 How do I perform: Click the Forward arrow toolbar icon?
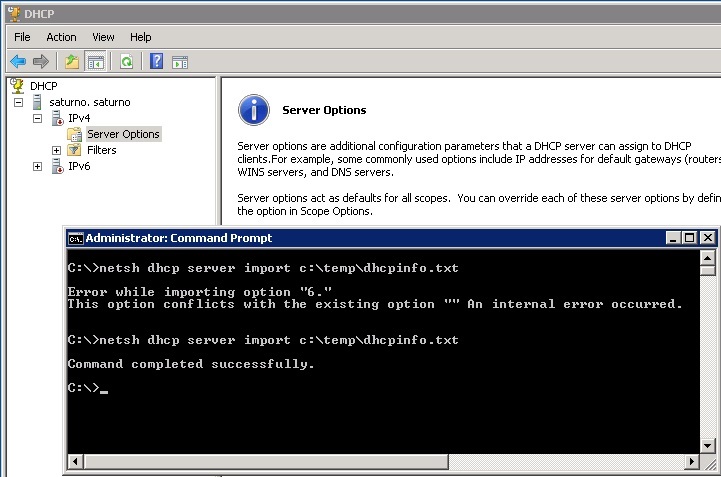(x=40, y=61)
